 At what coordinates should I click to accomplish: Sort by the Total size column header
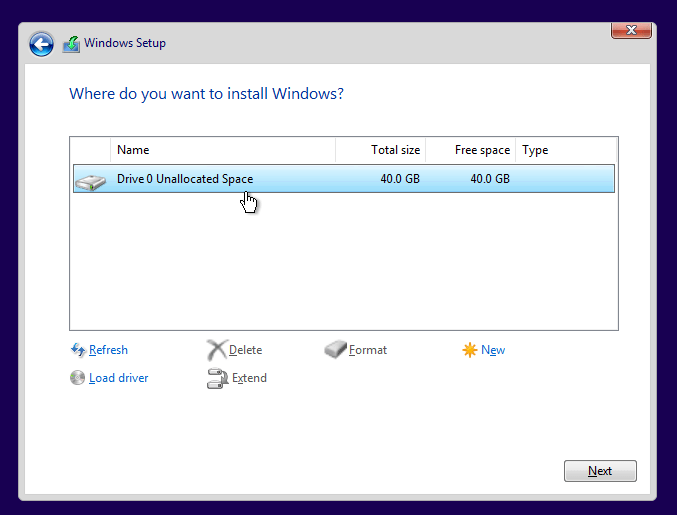380,150
